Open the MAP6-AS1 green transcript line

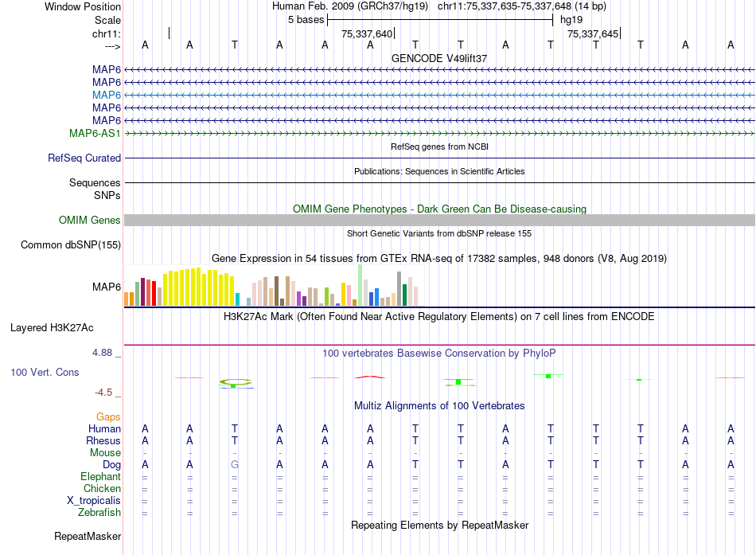439,133
